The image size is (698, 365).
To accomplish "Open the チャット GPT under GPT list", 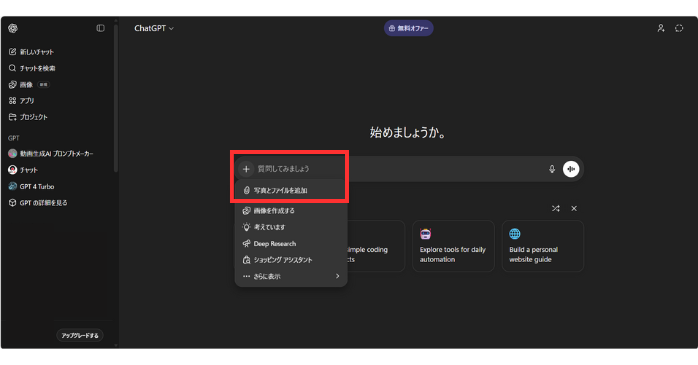I will click(23, 170).
